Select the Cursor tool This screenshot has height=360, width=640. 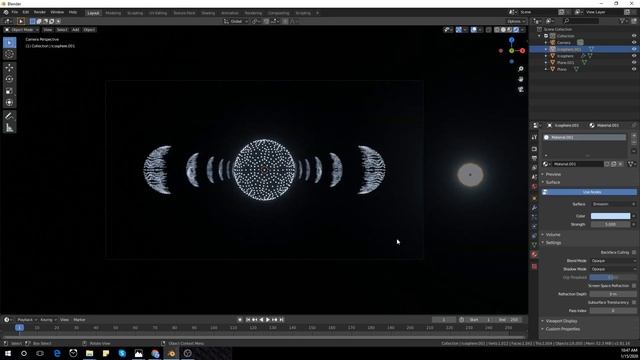[x=9, y=54]
